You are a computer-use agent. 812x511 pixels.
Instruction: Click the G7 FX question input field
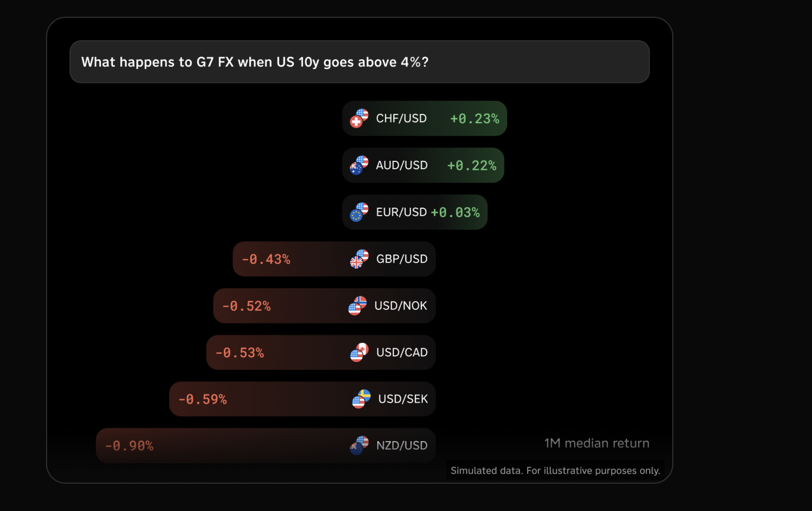[x=359, y=62]
